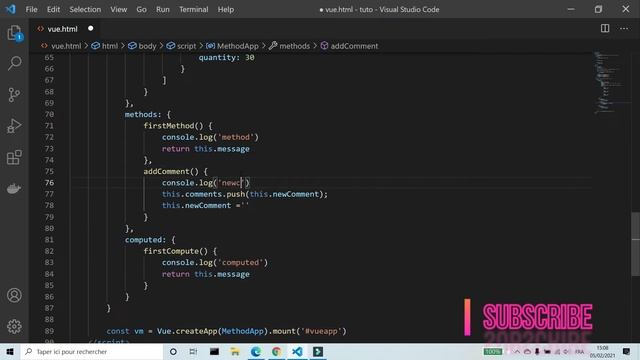640x360 pixels.
Task: Click vue.html in the breadcrumb
Action: pyautogui.click(x=66, y=46)
